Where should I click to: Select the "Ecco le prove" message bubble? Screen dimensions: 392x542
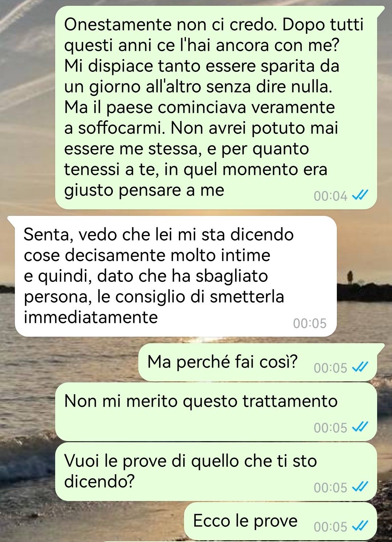click(280, 521)
